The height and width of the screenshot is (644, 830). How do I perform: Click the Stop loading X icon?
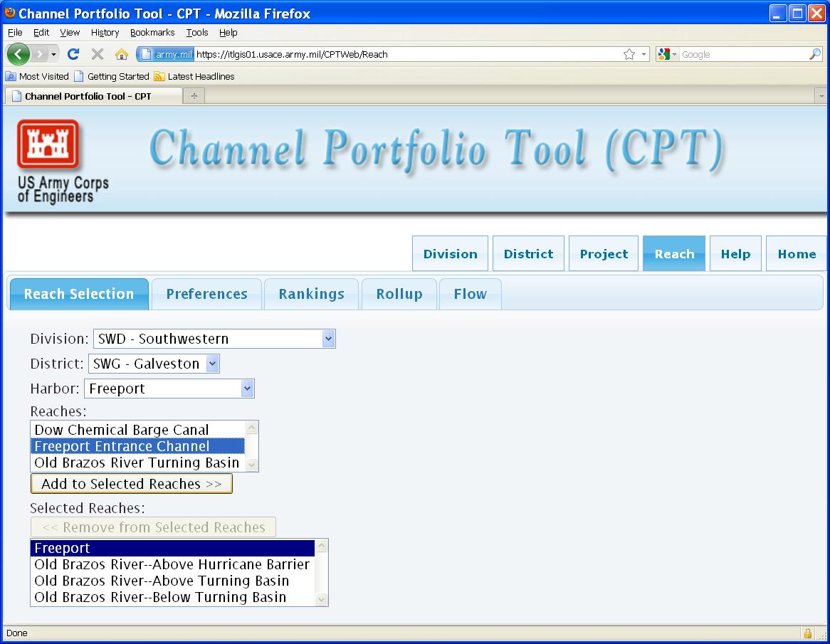[98, 54]
